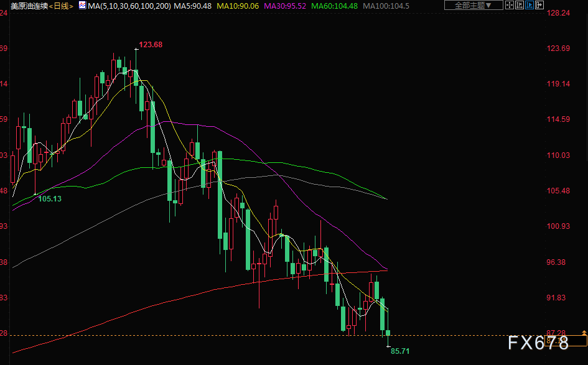Toggle the blue highlighted chart scroll icon
588x365 pixels.
pos(530,5)
